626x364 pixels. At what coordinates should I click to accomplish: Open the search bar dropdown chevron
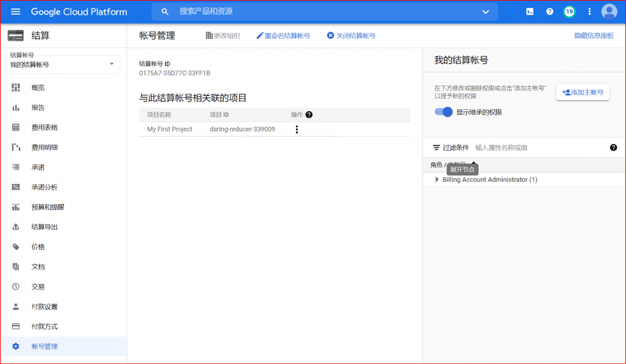485,12
